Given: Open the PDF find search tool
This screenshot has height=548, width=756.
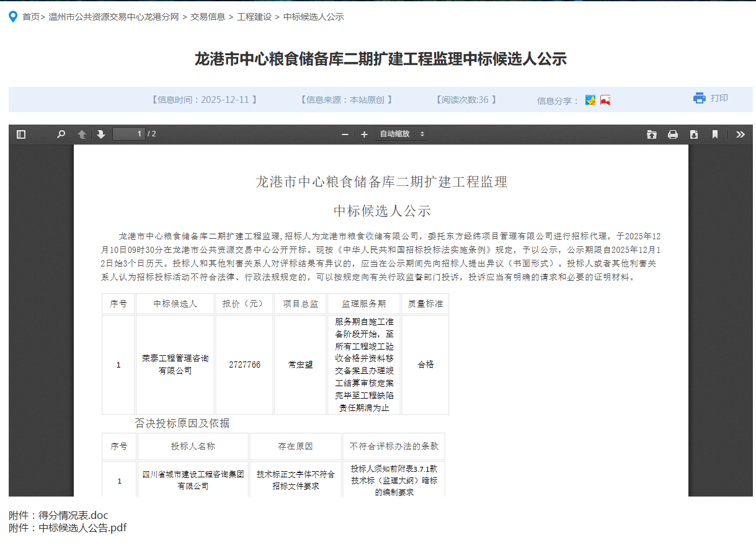Looking at the screenshot, I should coord(61,135).
